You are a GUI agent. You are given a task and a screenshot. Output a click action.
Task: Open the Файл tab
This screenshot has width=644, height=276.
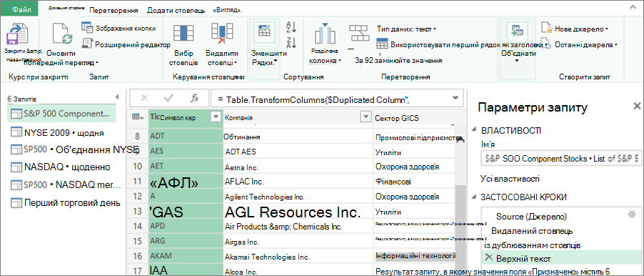(19, 9)
